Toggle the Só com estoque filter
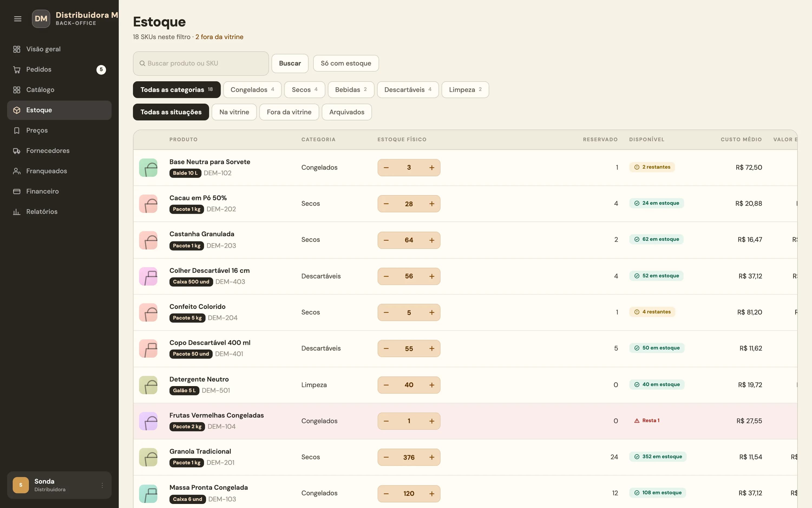The height and width of the screenshot is (508, 812). pyautogui.click(x=346, y=63)
